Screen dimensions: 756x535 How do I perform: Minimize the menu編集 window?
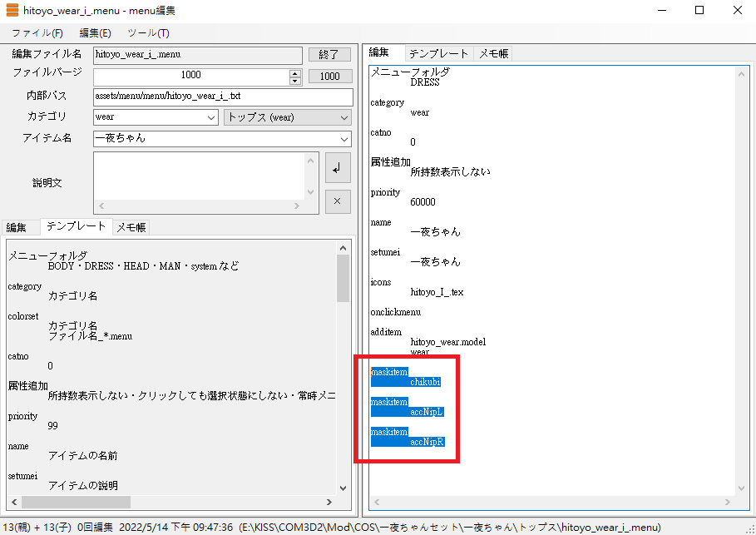tap(662, 10)
